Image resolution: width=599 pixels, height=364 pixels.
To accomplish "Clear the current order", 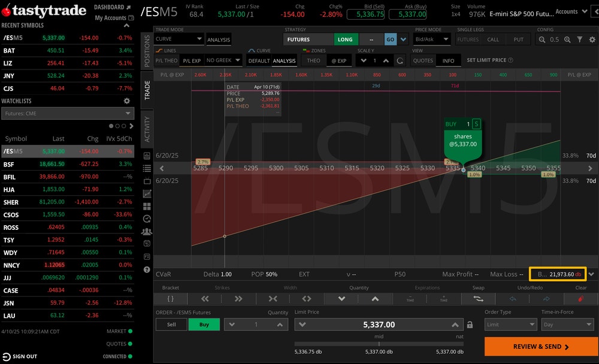I will coord(580,299).
